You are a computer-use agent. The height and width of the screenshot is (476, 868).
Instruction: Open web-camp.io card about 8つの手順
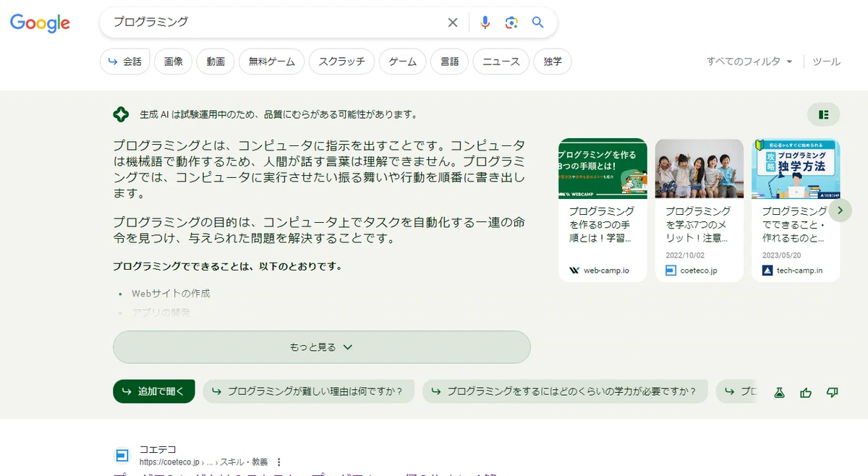coord(603,211)
